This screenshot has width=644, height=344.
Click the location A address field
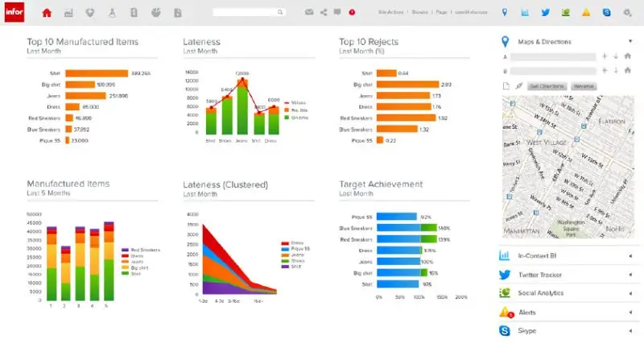553,56
